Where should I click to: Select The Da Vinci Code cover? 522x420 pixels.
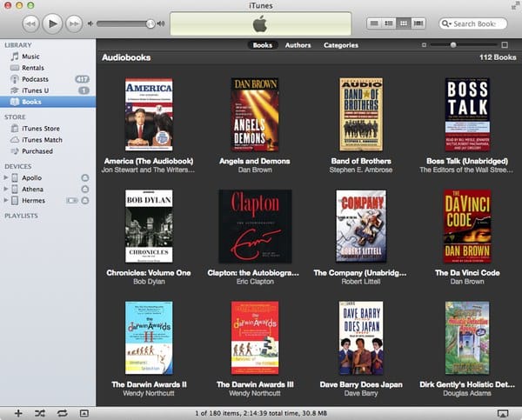coord(467,226)
